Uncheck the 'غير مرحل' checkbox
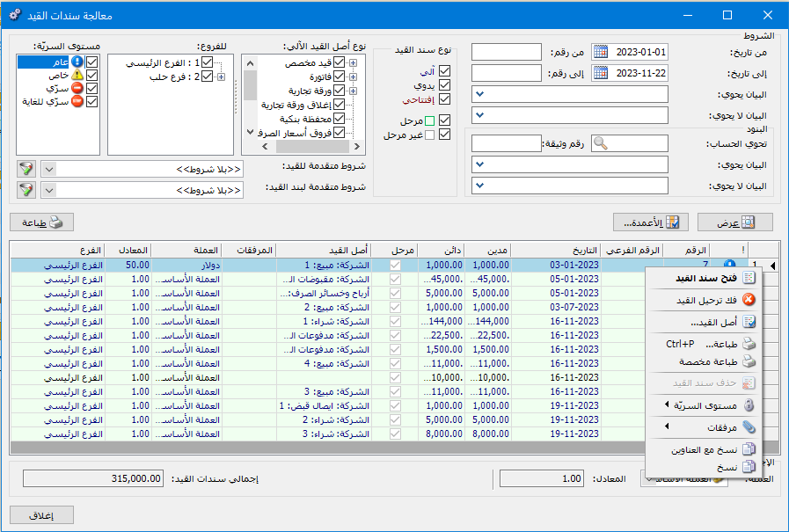The image size is (789, 532). coord(444,135)
